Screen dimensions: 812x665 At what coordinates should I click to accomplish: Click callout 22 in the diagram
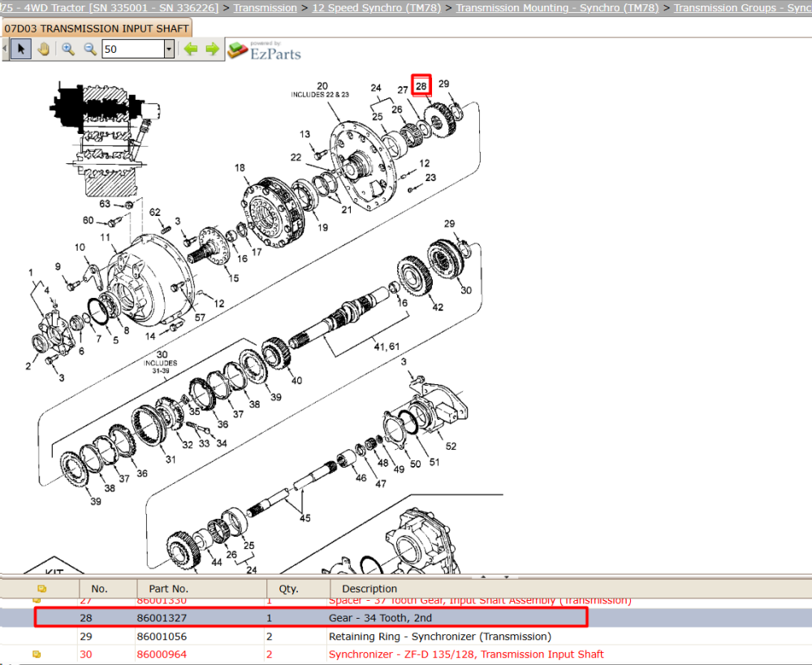click(x=296, y=158)
